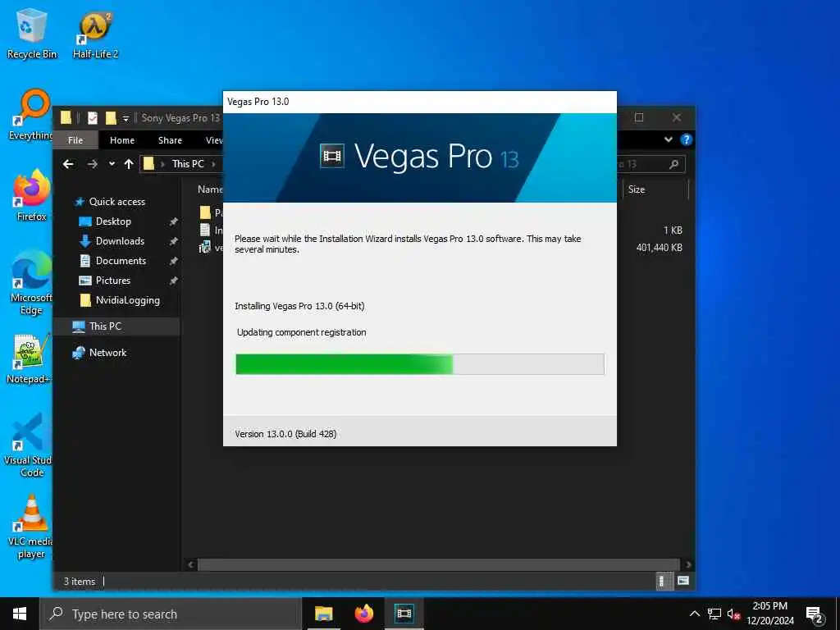Image resolution: width=840 pixels, height=630 pixels.
Task: Click the 1 KB size value
Action: 673,231
